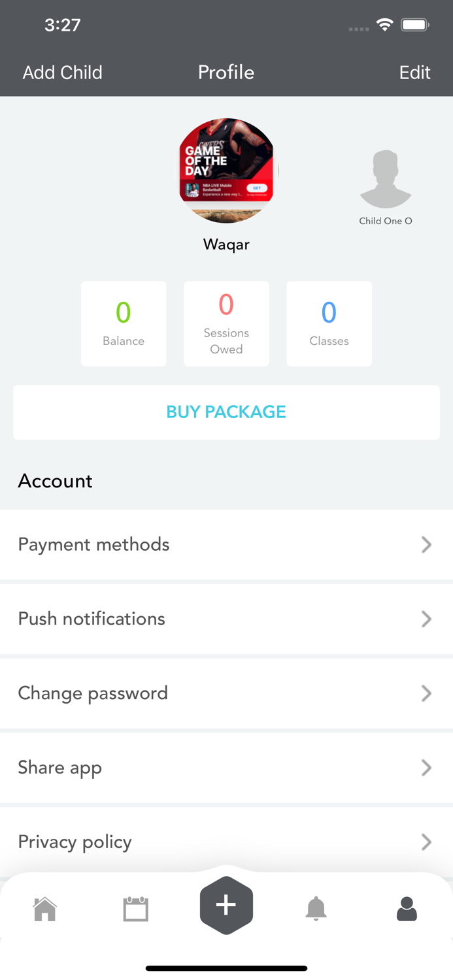Tap Add Child in header

tap(63, 73)
